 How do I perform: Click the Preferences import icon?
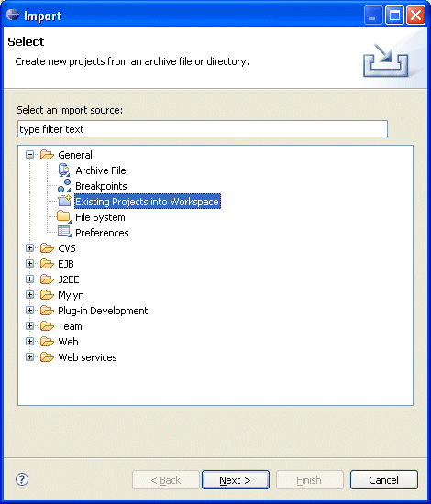coord(64,232)
